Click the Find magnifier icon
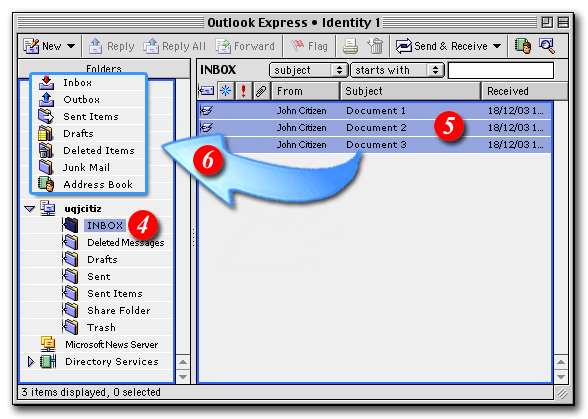 (x=546, y=46)
